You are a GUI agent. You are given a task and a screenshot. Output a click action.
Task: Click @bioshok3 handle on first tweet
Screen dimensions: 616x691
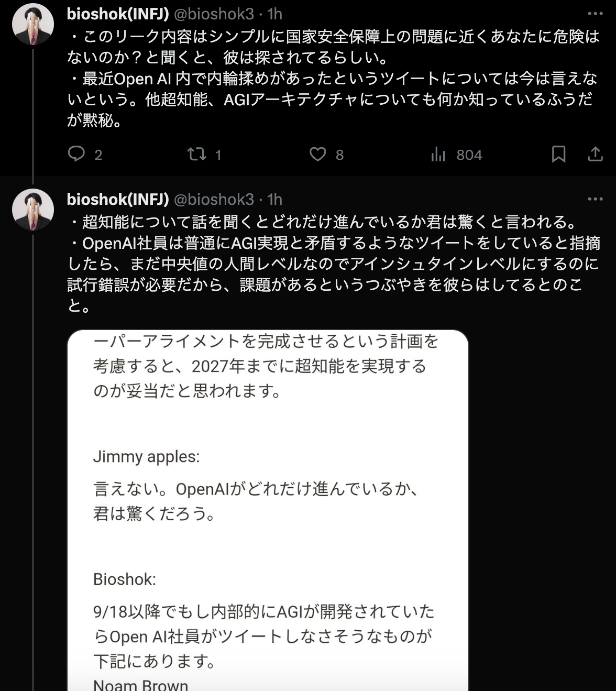213,14
